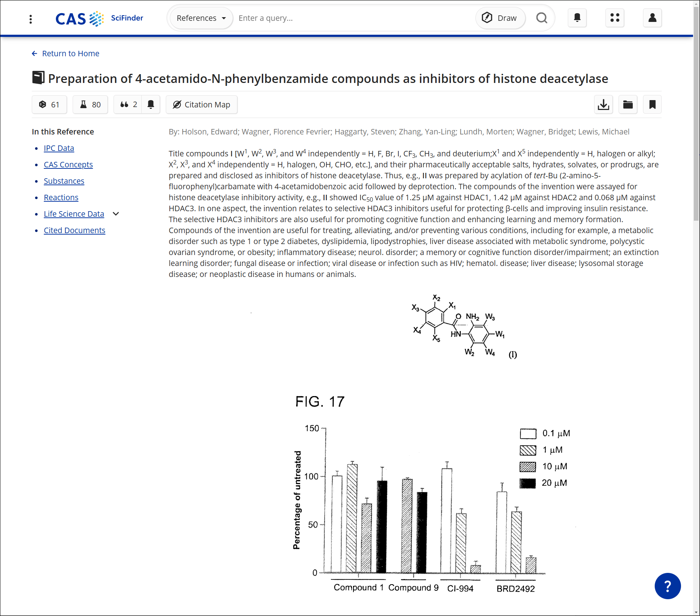
Task: View the 80 reactions
Action: point(90,105)
